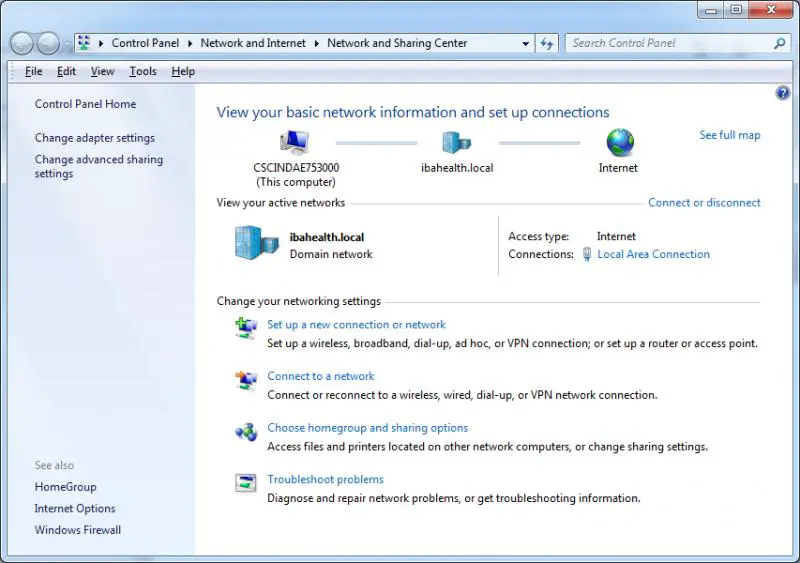800x563 pixels.
Task: Click the Domain network label
Action: (x=331, y=254)
